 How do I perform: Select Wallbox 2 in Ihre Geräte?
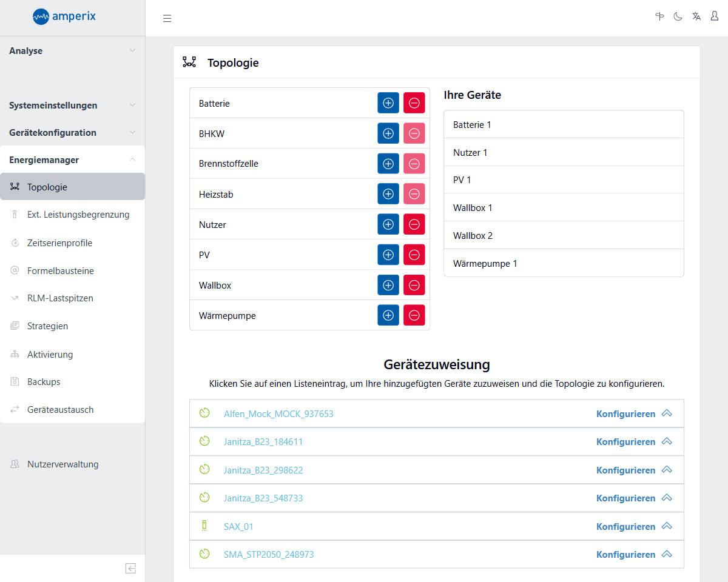point(473,235)
